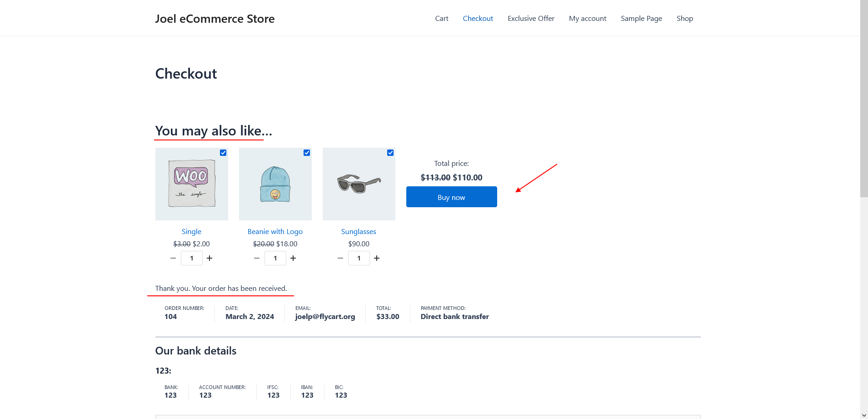
Task: Go to Exclusive Offer menu item
Action: pos(531,19)
